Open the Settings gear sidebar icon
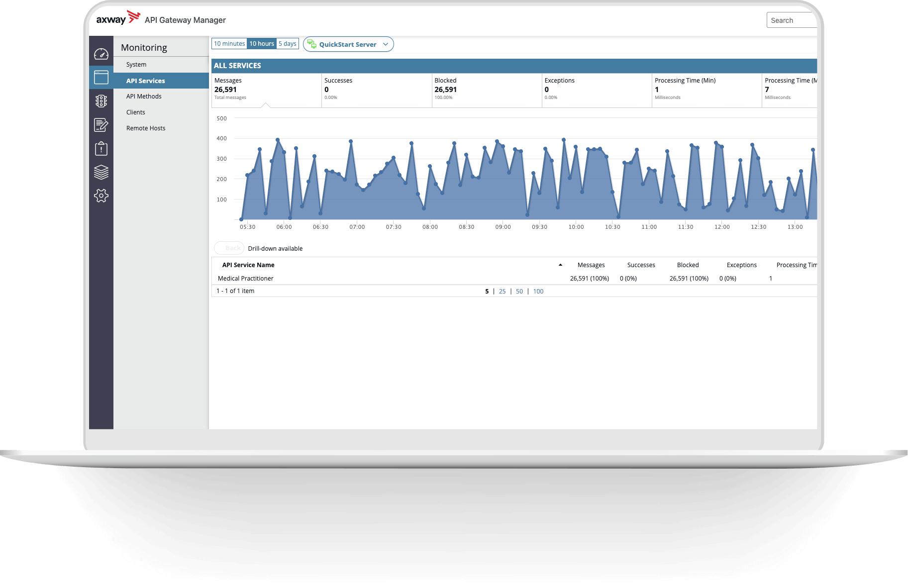 101,196
